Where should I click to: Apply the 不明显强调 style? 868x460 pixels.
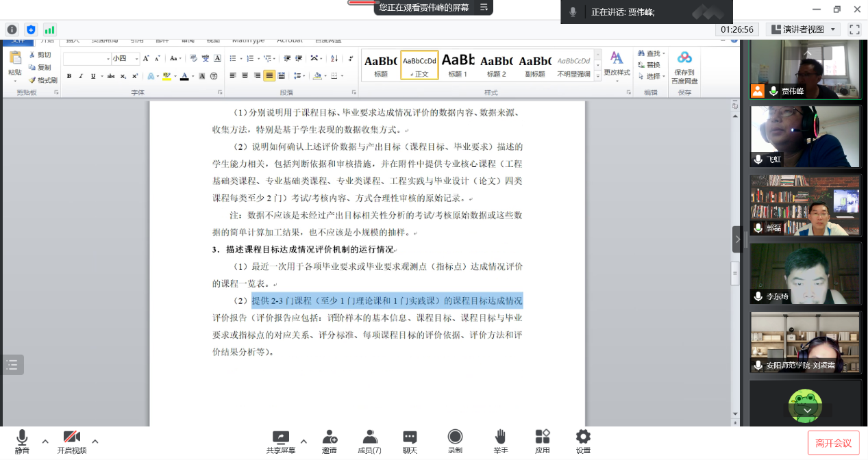click(x=573, y=65)
